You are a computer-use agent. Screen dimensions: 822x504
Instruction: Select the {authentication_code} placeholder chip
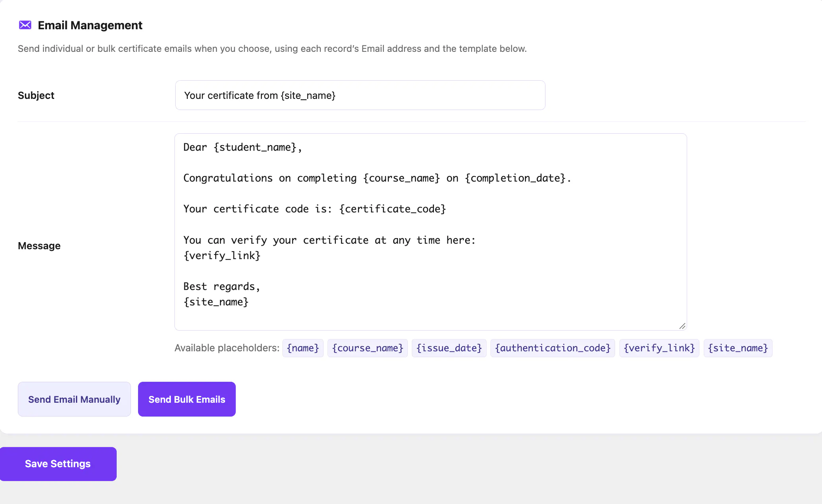(x=553, y=348)
